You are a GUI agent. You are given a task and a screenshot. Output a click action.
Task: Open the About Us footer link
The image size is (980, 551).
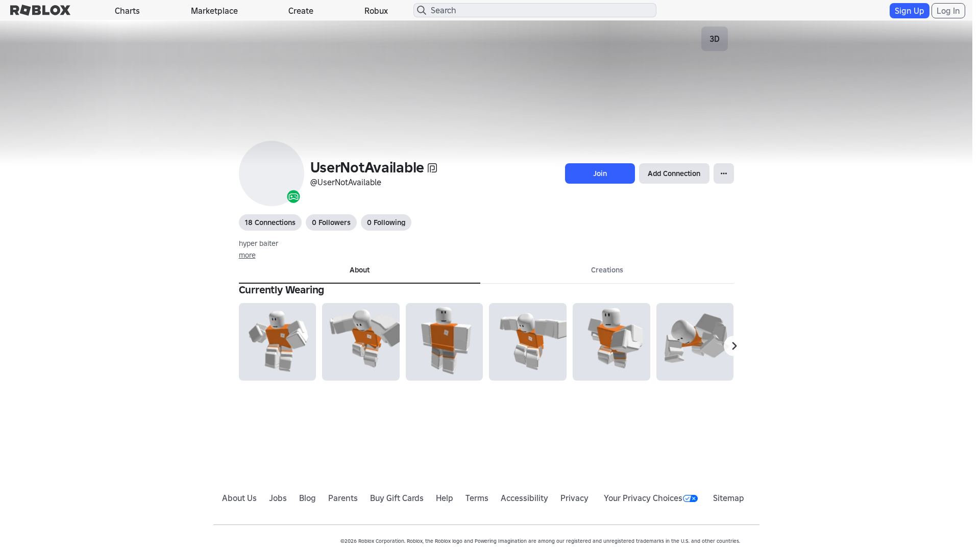239,498
